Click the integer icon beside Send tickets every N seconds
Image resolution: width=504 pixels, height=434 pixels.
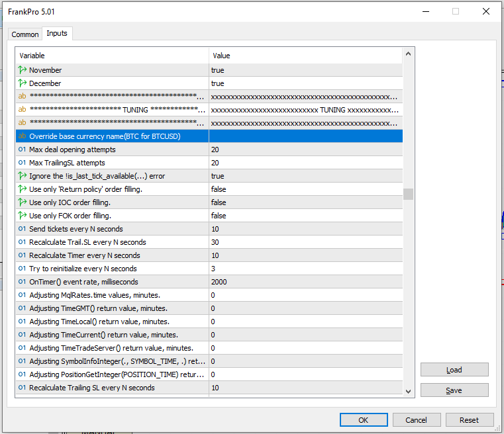point(22,229)
